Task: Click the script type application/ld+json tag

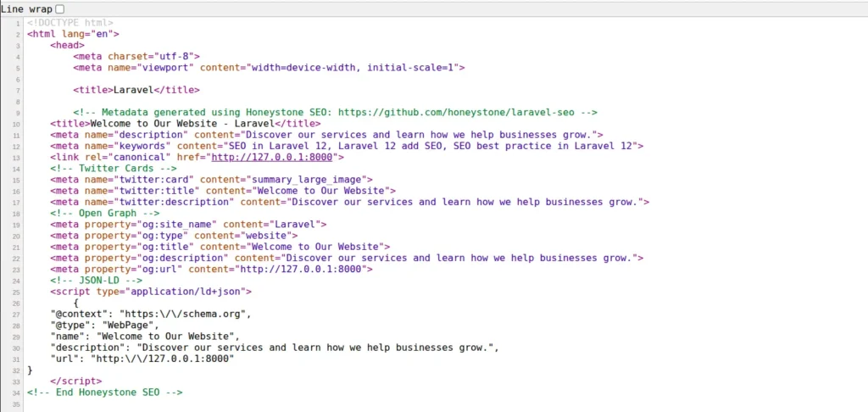Action: (151, 292)
